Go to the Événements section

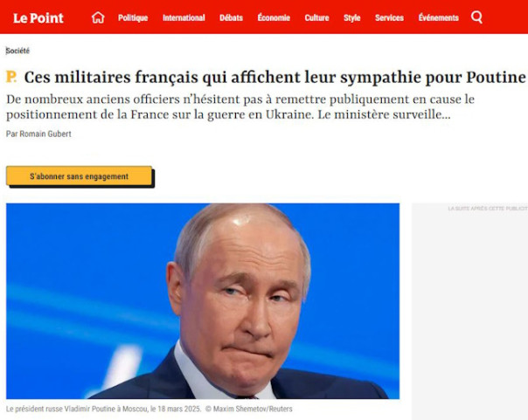[439, 17]
